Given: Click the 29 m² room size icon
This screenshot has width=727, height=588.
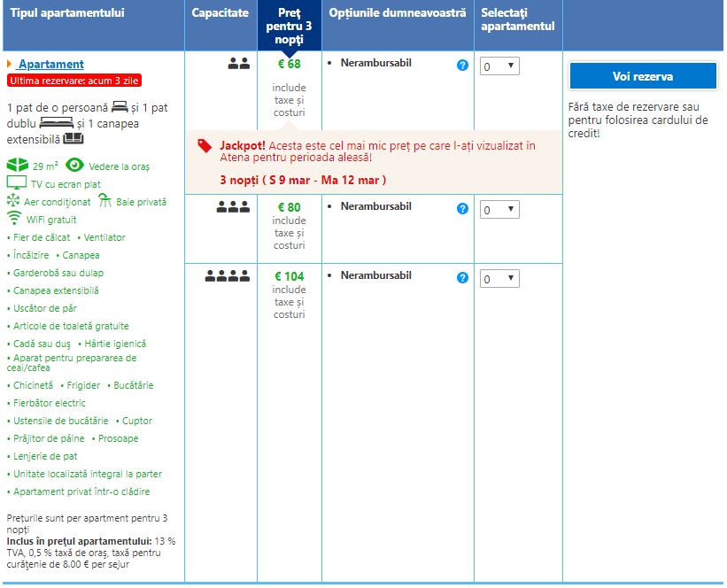Looking at the screenshot, I should pyautogui.click(x=17, y=166).
